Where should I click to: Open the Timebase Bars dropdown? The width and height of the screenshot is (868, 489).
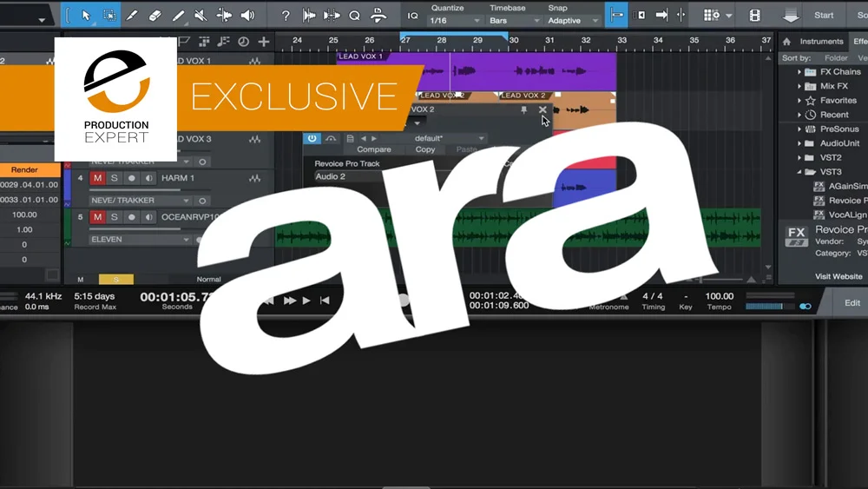[514, 21]
